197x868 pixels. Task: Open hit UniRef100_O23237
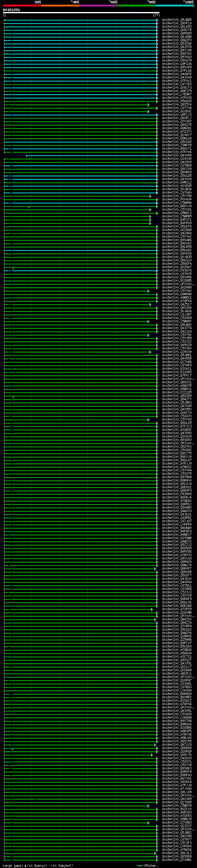coord(177,826)
